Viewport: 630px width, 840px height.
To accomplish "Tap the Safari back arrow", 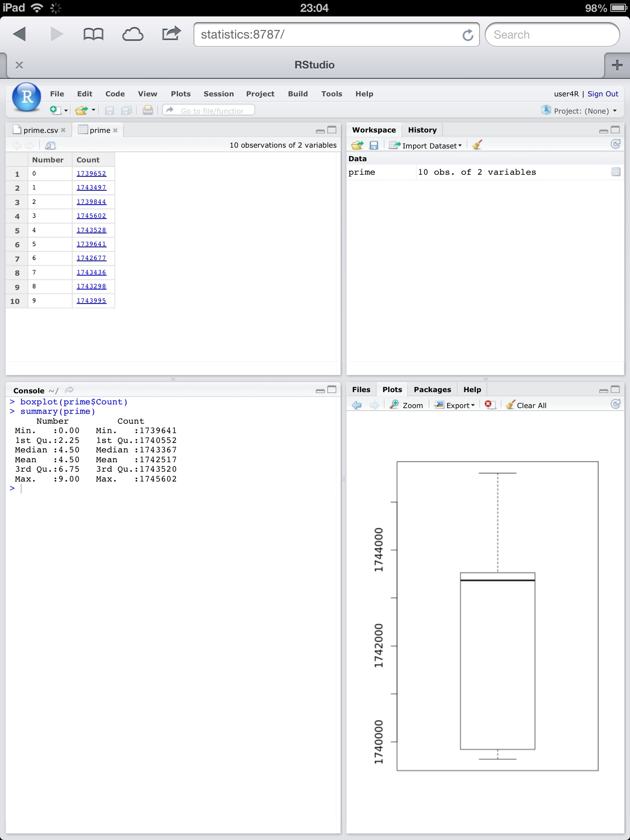I will point(19,34).
